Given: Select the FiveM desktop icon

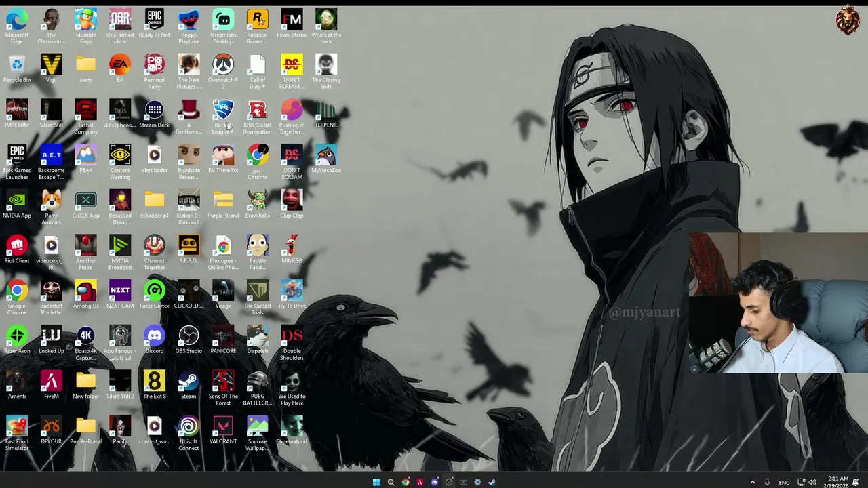Looking at the screenshot, I should 52,385.
